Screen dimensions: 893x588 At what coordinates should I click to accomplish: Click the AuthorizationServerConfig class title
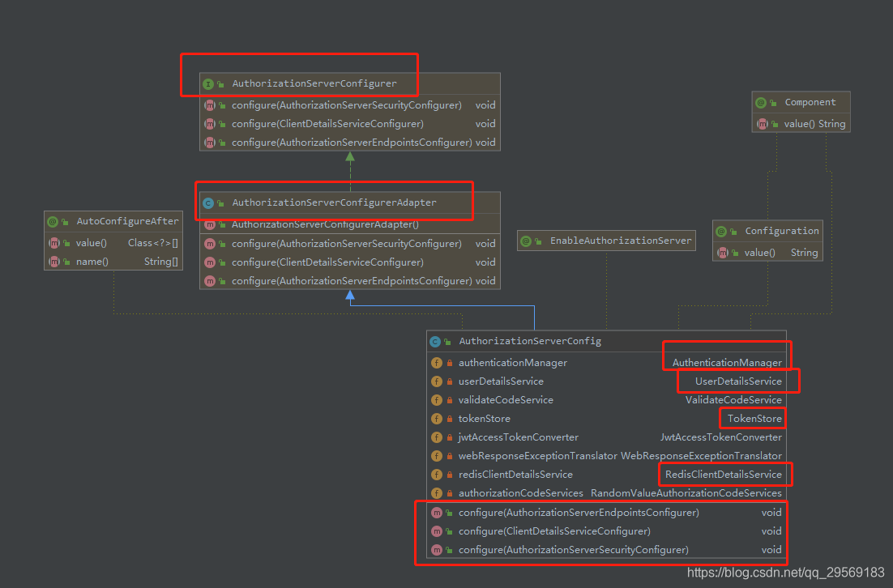[x=527, y=341]
